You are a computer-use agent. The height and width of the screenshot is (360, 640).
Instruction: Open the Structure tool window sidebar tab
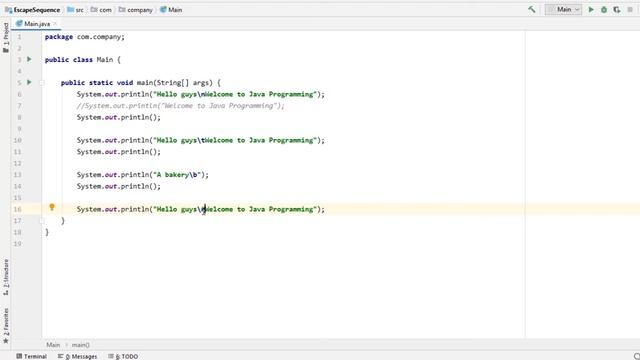tap(6, 277)
